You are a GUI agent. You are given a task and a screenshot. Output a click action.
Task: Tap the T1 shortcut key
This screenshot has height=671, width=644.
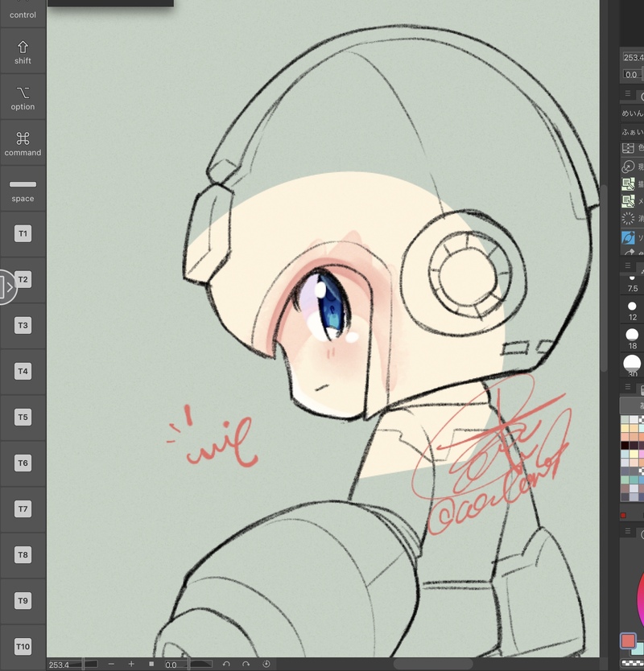point(23,233)
